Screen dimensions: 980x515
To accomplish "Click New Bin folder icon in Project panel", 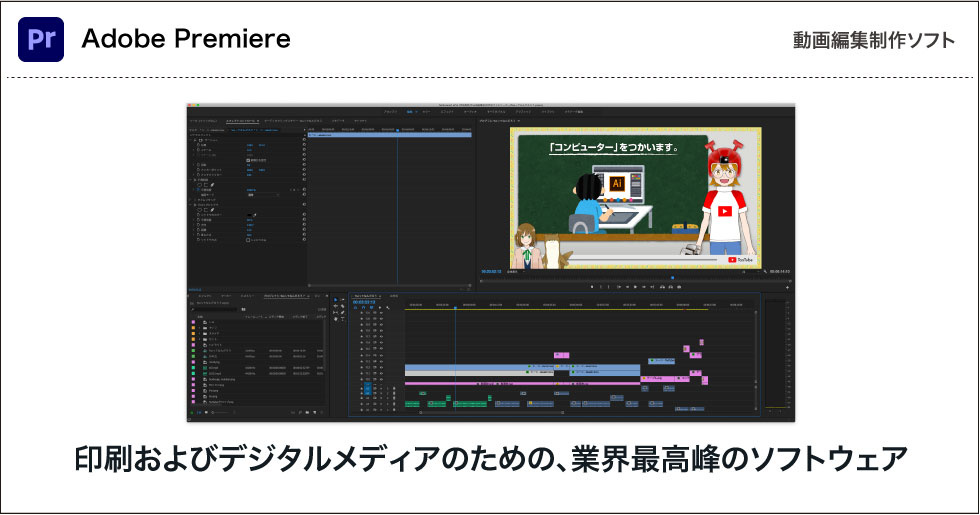I will (x=308, y=412).
